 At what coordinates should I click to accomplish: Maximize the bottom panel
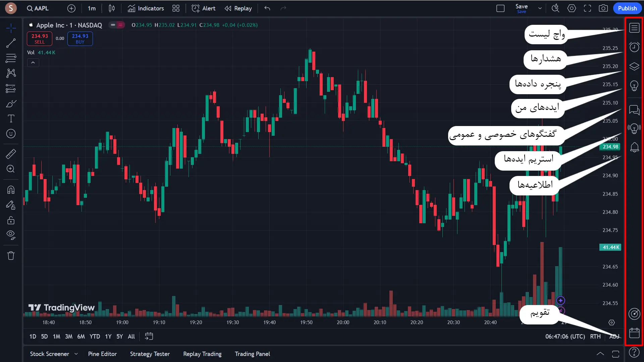(x=616, y=354)
